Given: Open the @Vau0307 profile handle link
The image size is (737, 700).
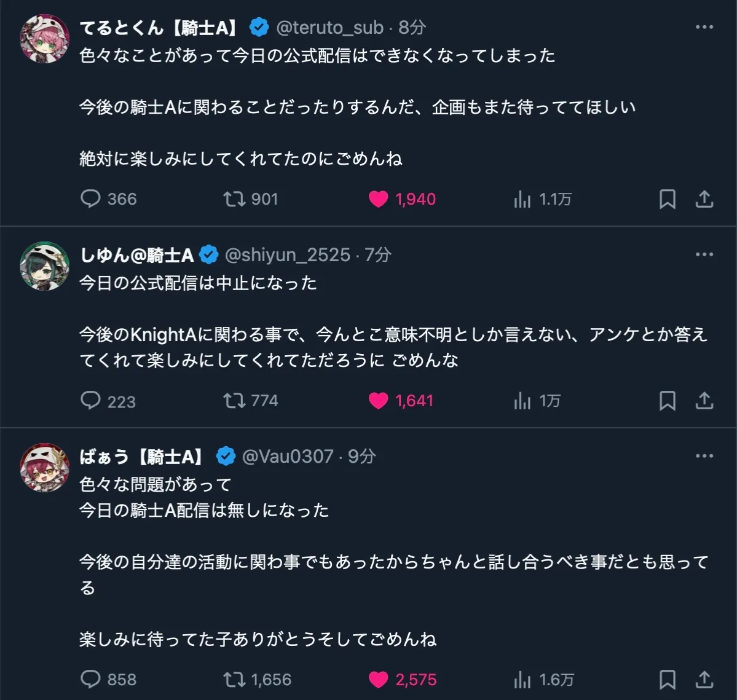Looking at the screenshot, I should (288, 456).
